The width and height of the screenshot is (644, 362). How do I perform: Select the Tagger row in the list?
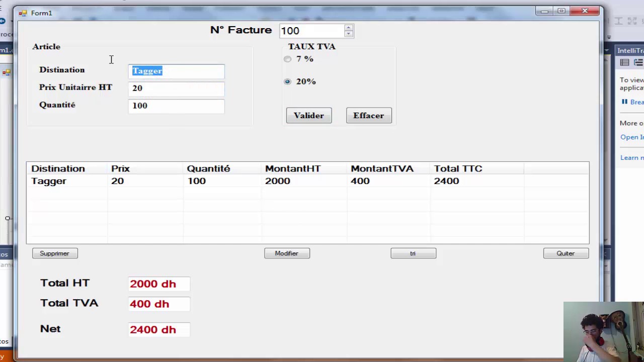(307, 181)
